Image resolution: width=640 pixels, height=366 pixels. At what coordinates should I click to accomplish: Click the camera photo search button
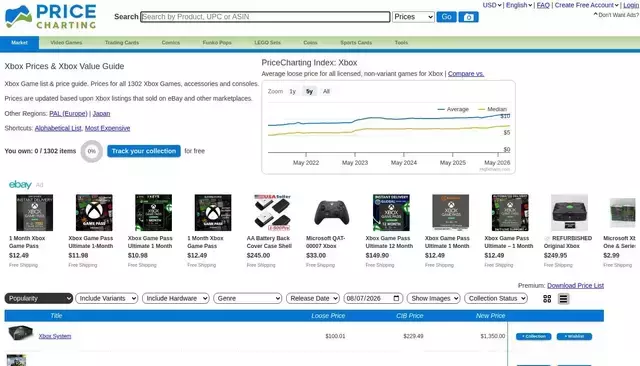pyautogui.click(x=469, y=17)
